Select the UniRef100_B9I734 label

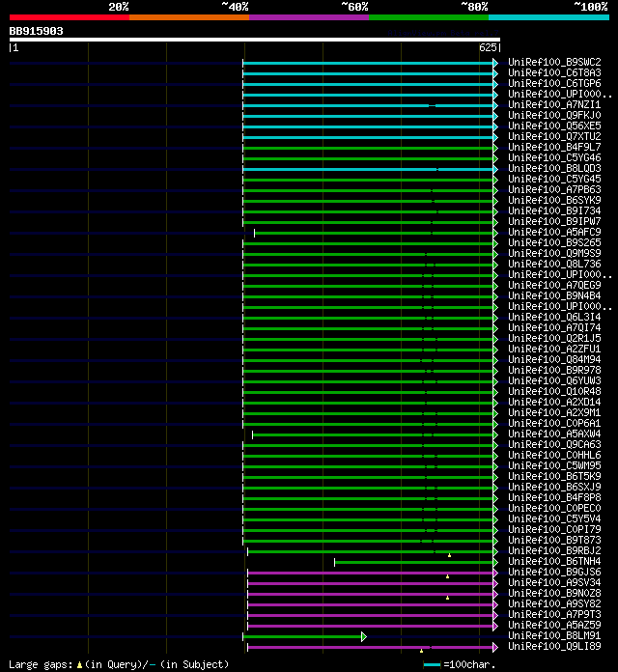tap(554, 210)
